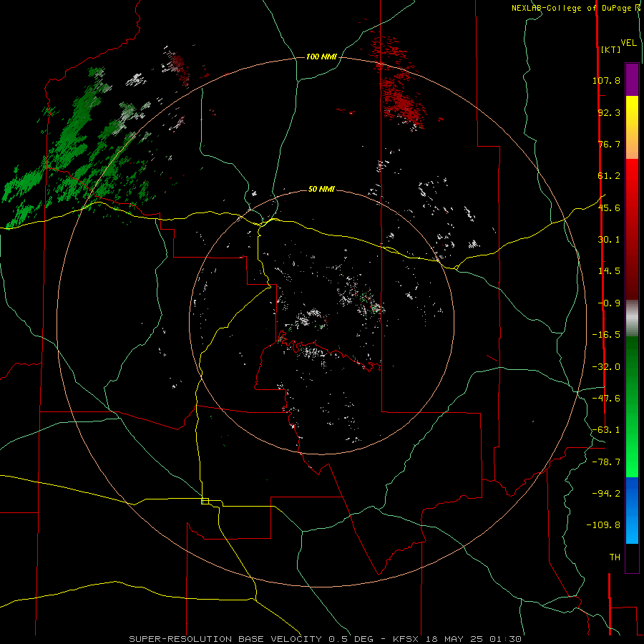Screen dimensions: 644x644
Task: Click the 45.6 velocity scale value
Action: [x=609, y=208]
